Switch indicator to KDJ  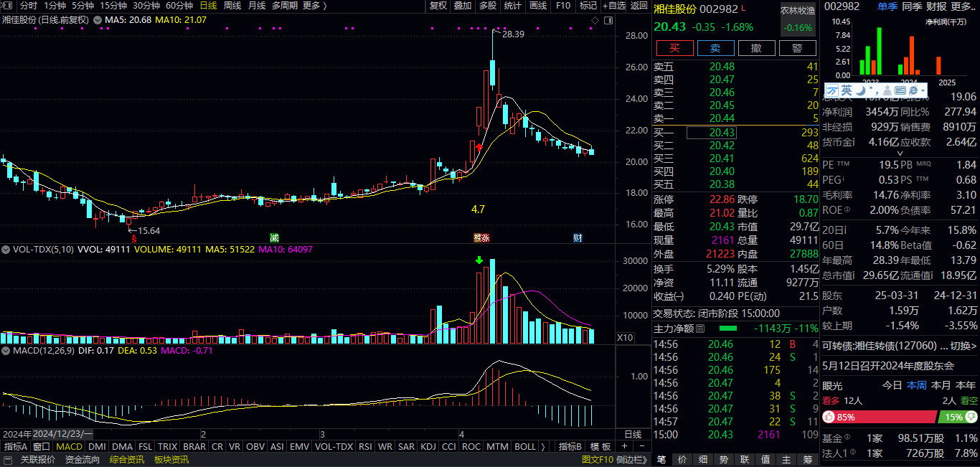(x=428, y=446)
